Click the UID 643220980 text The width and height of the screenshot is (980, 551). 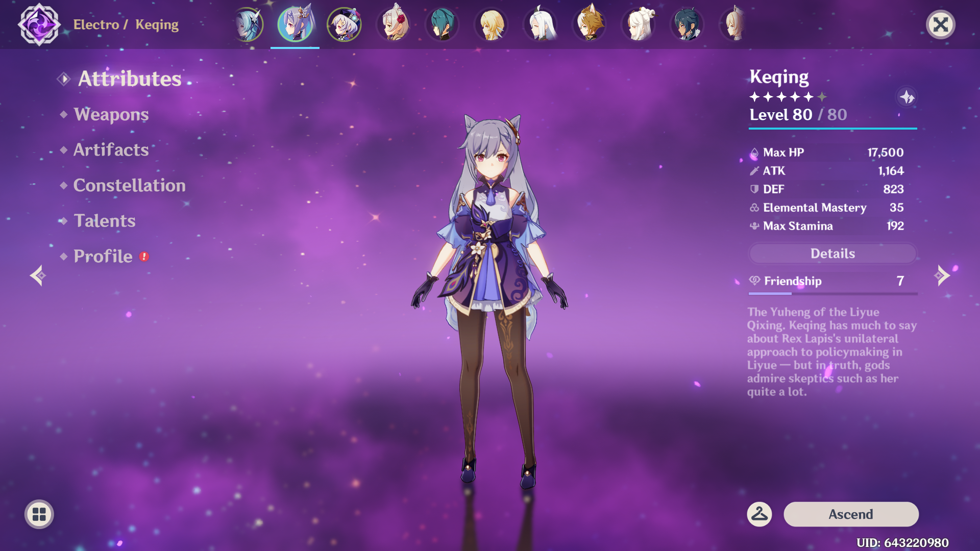[x=902, y=542]
